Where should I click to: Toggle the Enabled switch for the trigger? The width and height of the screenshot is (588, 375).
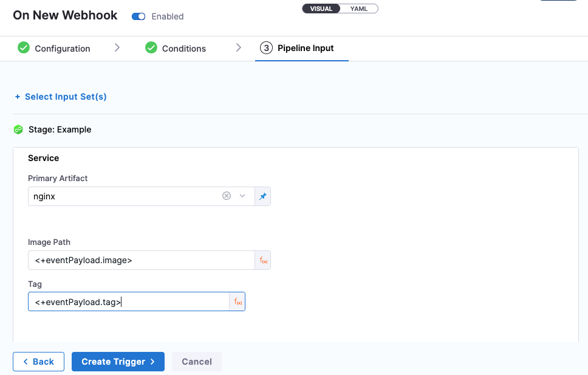[x=138, y=16]
